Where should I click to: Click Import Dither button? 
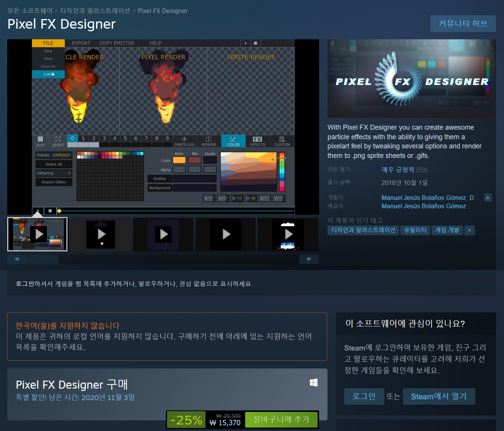[54, 182]
